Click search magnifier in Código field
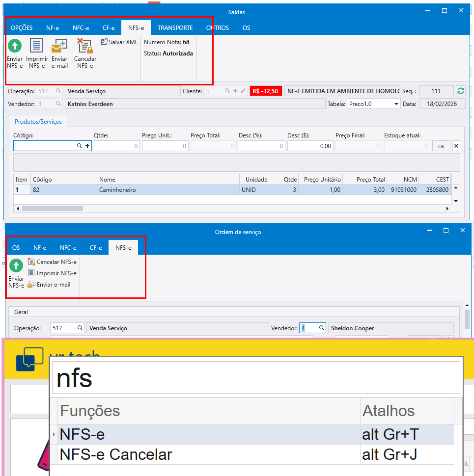This screenshot has height=476, width=474. pos(80,146)
